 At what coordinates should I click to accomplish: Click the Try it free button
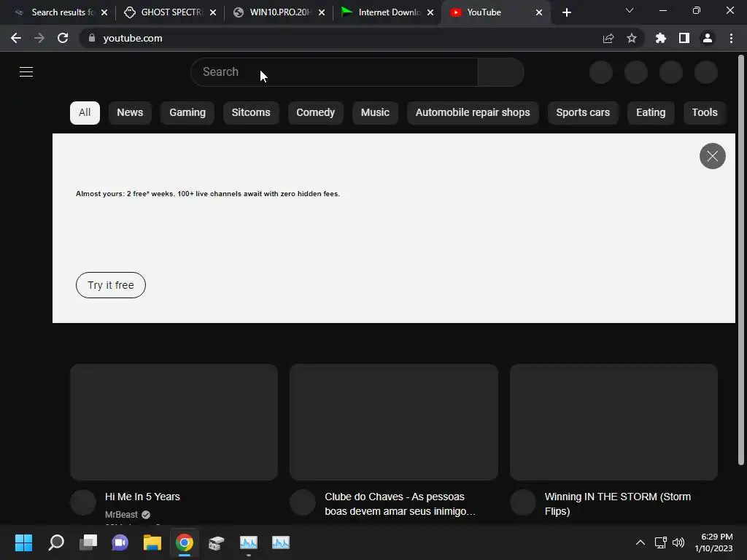tap(111, 285)
